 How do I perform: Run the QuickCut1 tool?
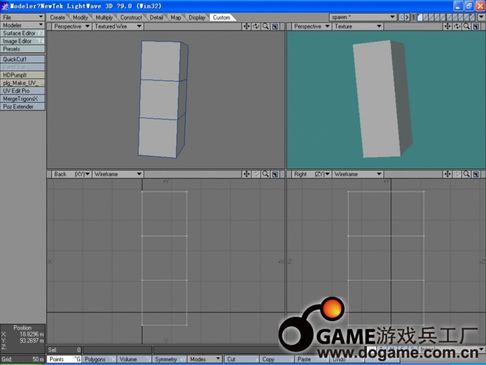23,59
